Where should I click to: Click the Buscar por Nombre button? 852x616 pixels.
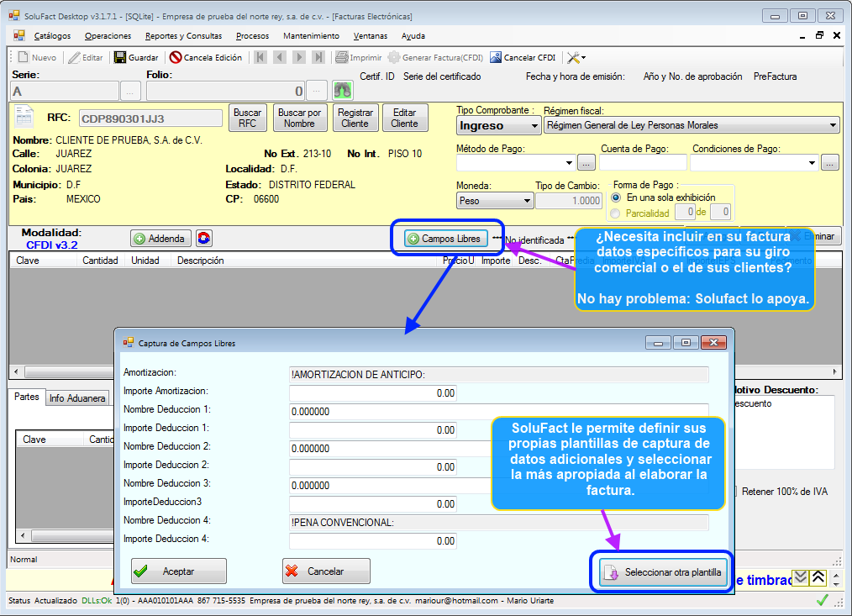click(299, 118)
